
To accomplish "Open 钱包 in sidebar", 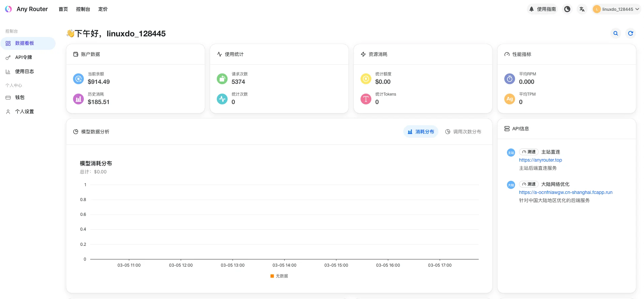I will click(x=20, y=97).
